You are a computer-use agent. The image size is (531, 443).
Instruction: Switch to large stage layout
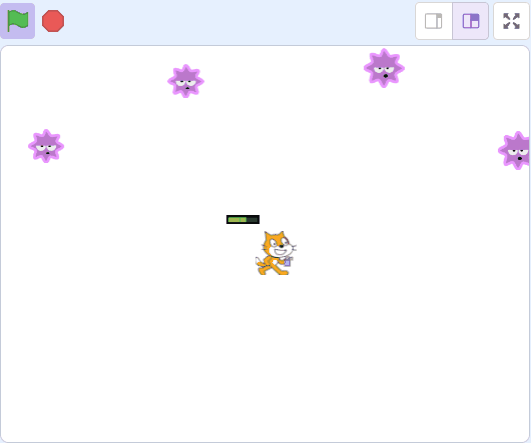(x=471, y=21)
